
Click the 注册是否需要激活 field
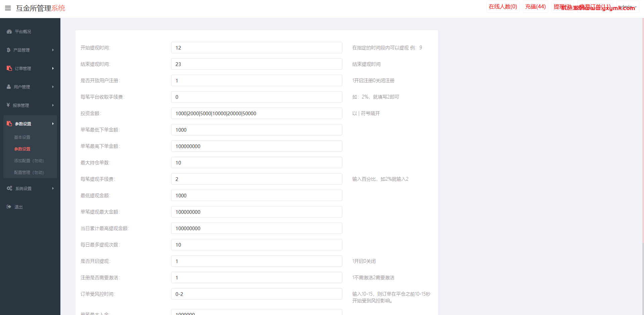(257, 277)
